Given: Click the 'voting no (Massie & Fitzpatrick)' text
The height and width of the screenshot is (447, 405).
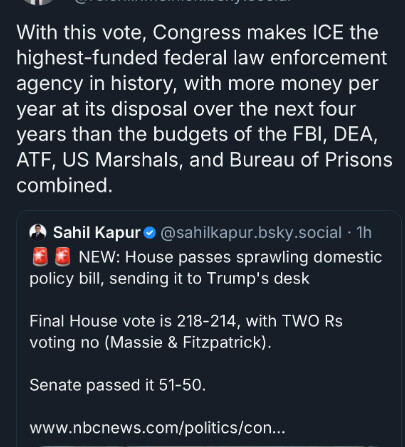Looking at the screenshot, I should click(150, 343).
